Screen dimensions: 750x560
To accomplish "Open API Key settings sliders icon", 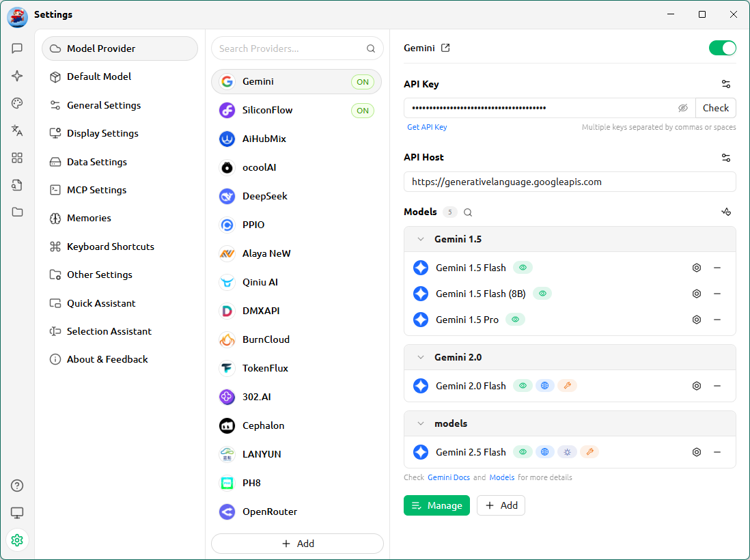I will coord(725,84).
